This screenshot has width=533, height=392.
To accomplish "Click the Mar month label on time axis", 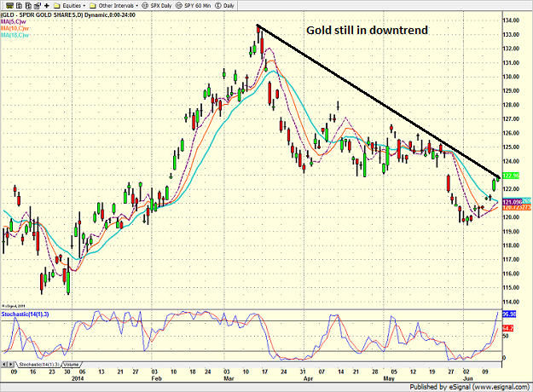I will coord(229,378).
